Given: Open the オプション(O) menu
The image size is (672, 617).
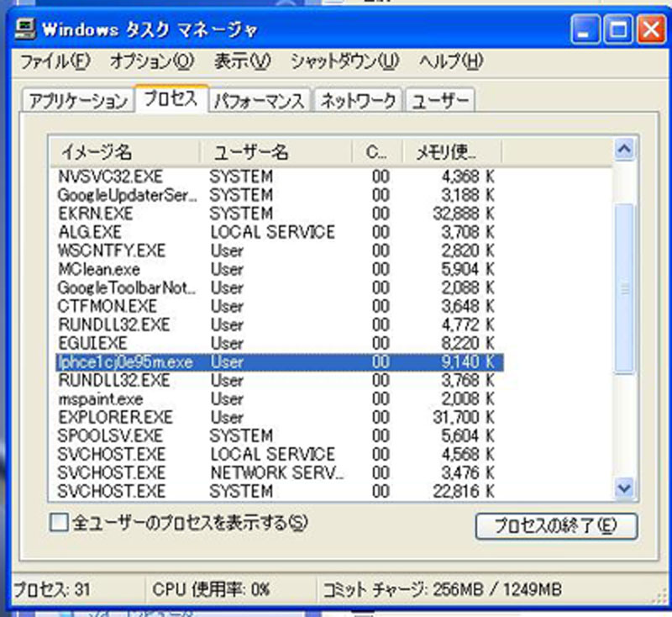Looking at the screenshot, I should [152, 61].
